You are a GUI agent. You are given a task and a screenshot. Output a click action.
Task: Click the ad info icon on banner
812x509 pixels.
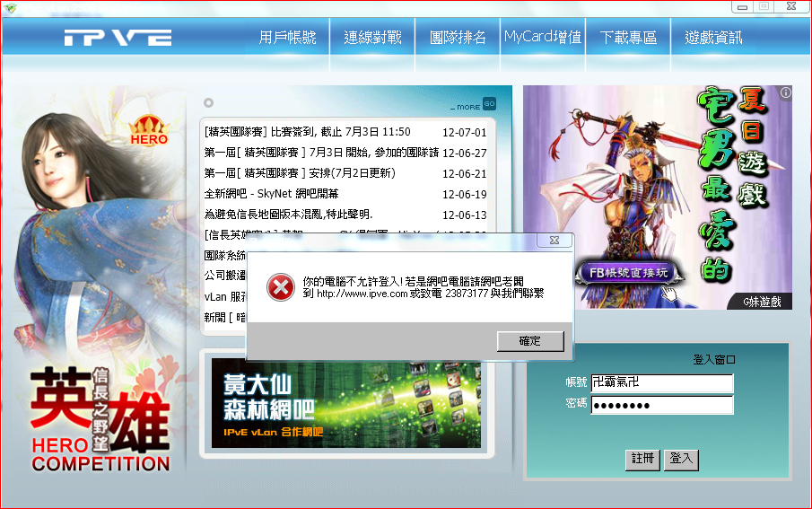click(x=786, y=92)
